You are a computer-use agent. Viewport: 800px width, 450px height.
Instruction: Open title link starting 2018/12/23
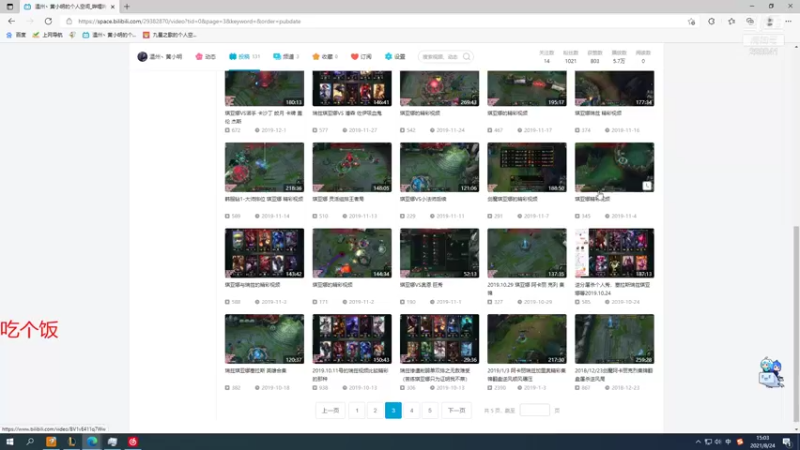(x=614, y=374)
